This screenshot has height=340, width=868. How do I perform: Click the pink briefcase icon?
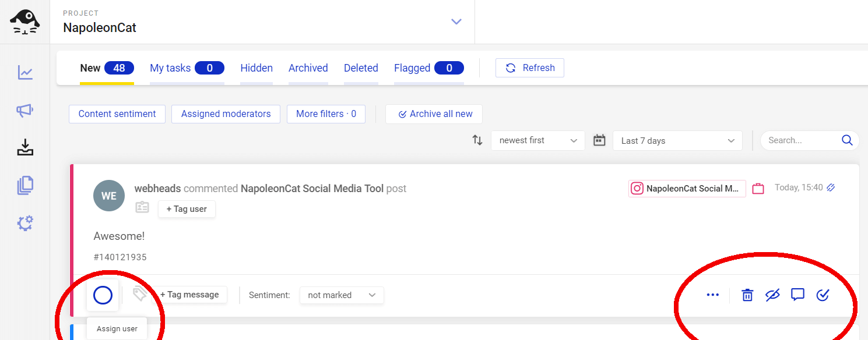point(758,189)
